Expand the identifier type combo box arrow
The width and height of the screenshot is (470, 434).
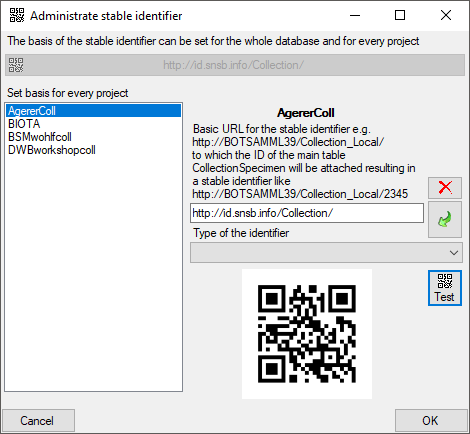point(454,253)
